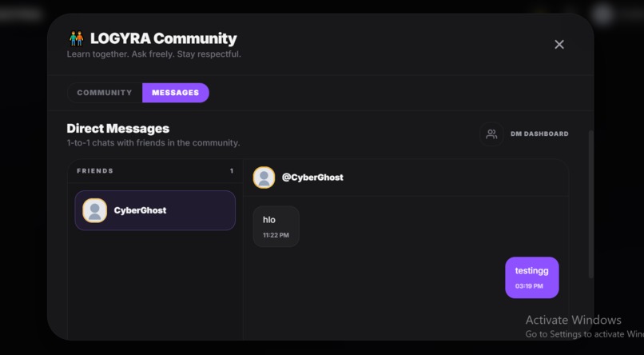Click the @CyberGhost username in chat header
Screen dimensions: 644x355
tap(312, 177)
